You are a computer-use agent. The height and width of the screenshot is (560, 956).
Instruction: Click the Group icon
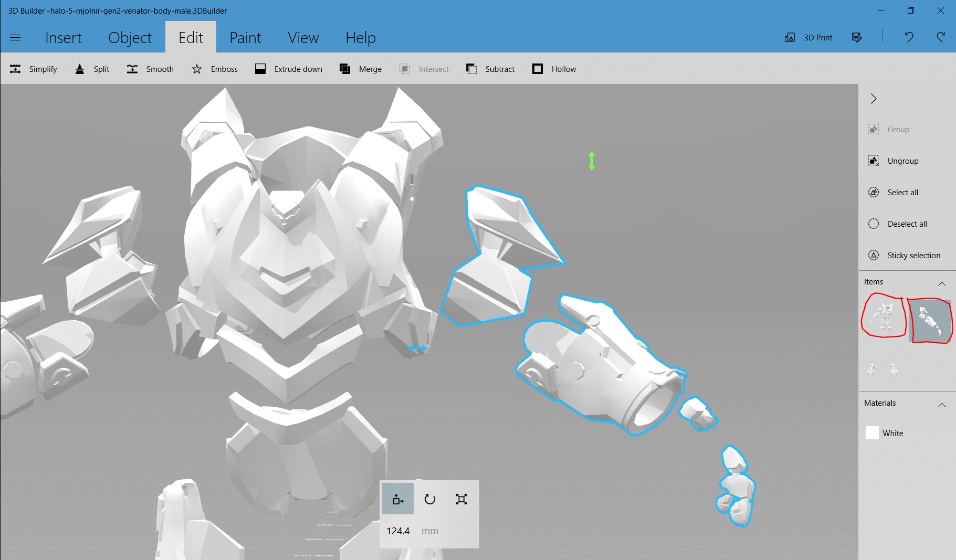tap(874, 129)
